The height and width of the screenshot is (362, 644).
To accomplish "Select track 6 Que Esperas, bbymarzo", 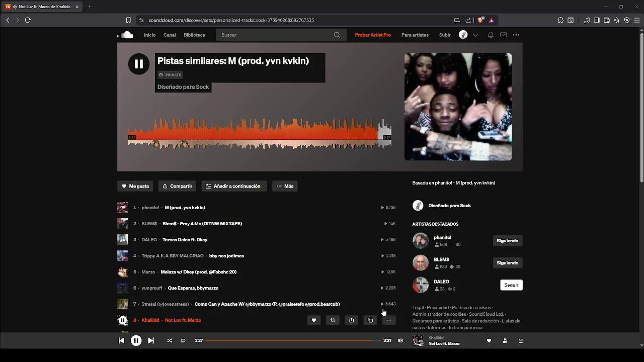I will point(193,288).
